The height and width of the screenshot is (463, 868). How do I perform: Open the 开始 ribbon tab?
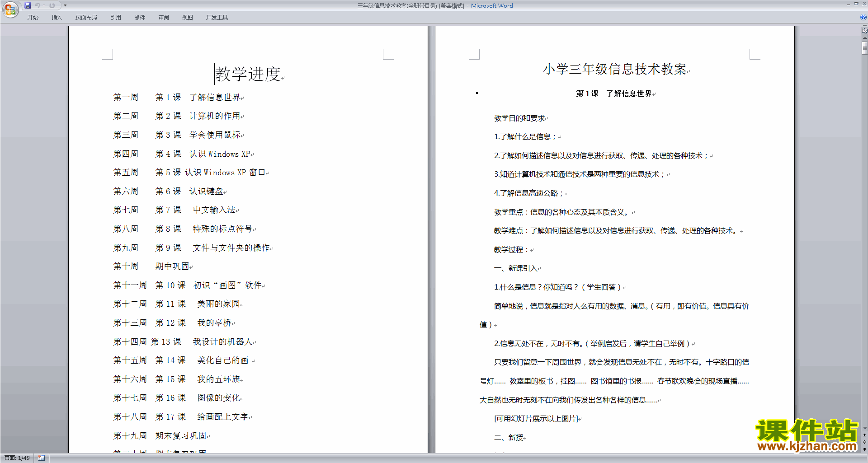33,18
